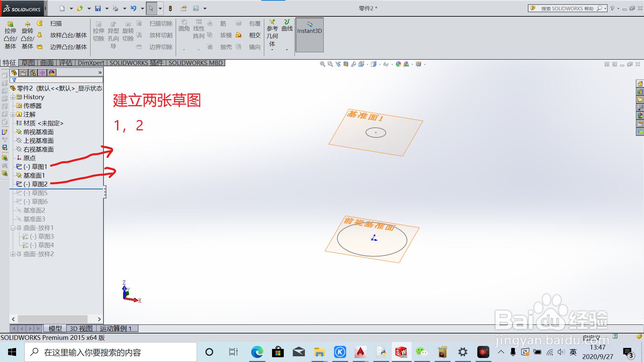Switch to the 草图 Sketch tab
This screenshot has height=362, width=644.
(28, 63)
